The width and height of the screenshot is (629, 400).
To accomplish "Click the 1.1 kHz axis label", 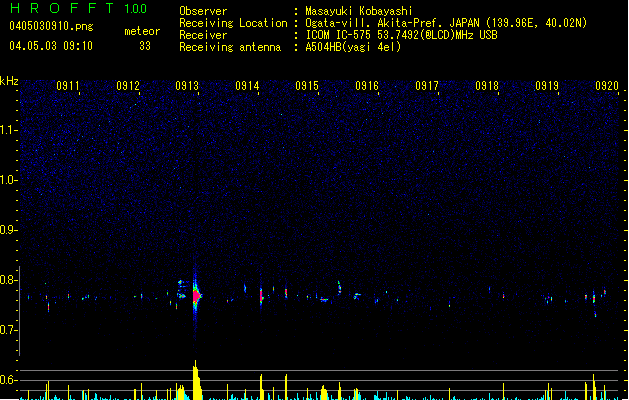I will (9, 130).
